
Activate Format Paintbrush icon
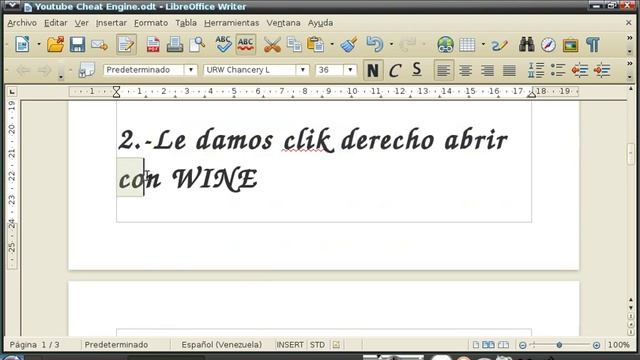[x=349, y=44]
